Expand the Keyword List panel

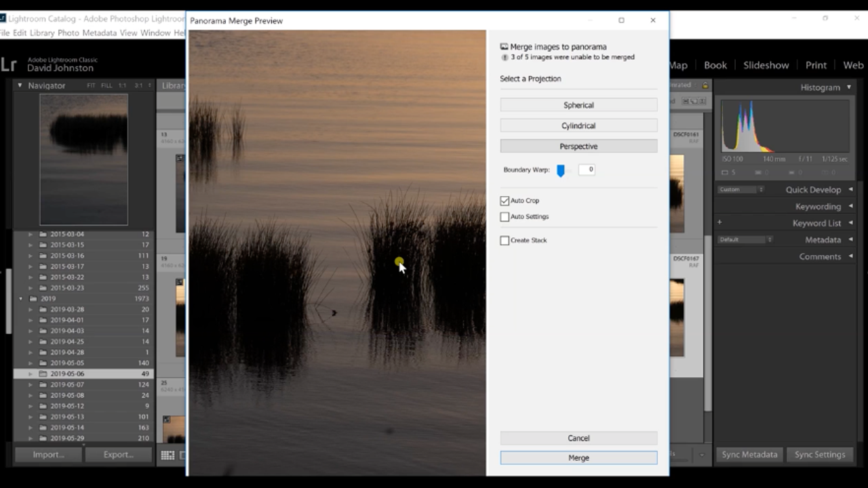(850, 223)
